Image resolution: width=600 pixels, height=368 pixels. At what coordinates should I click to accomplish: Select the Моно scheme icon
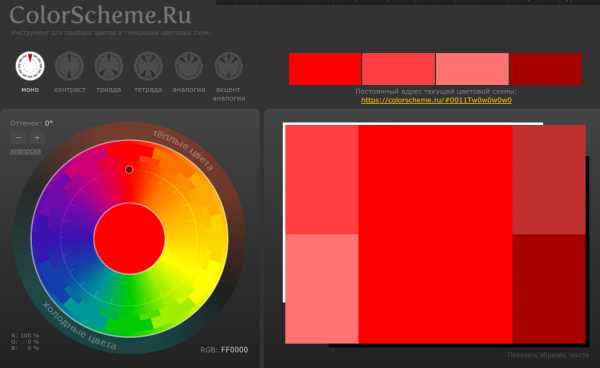tap(30, 66)
